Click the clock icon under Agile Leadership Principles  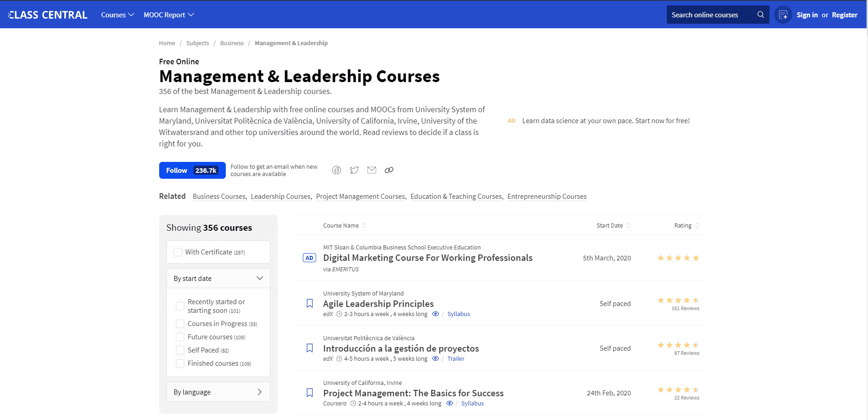point(339,314)
